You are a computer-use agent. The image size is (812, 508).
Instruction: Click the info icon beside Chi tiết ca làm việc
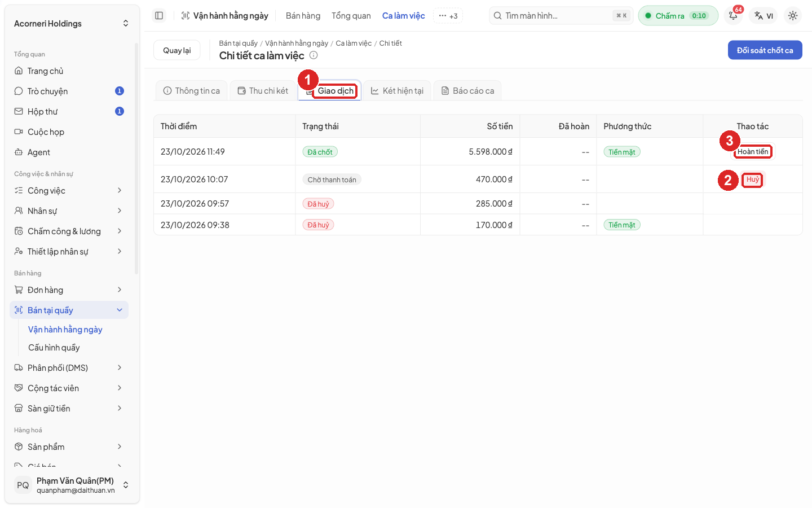[x=314, y=55]
